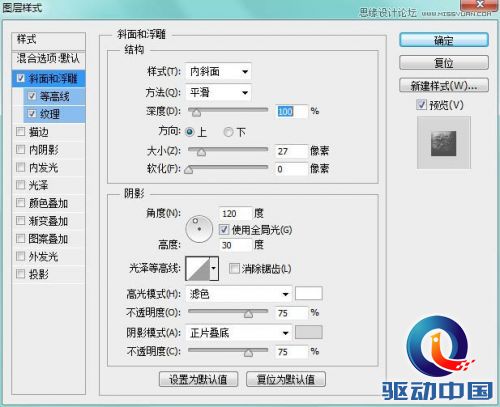Click the highlight 不透明度(O) slider handle
This screenshot has width=500, height=407.
coord(248,314)
